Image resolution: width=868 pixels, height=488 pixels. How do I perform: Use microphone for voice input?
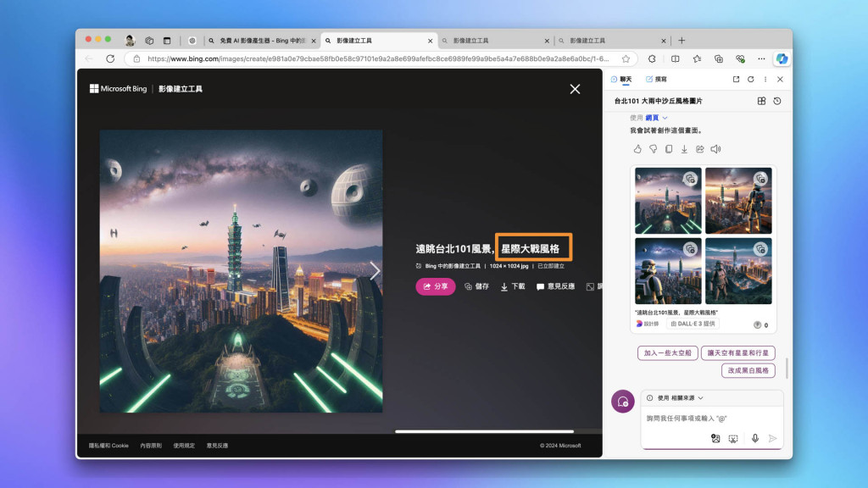(755, 438)
